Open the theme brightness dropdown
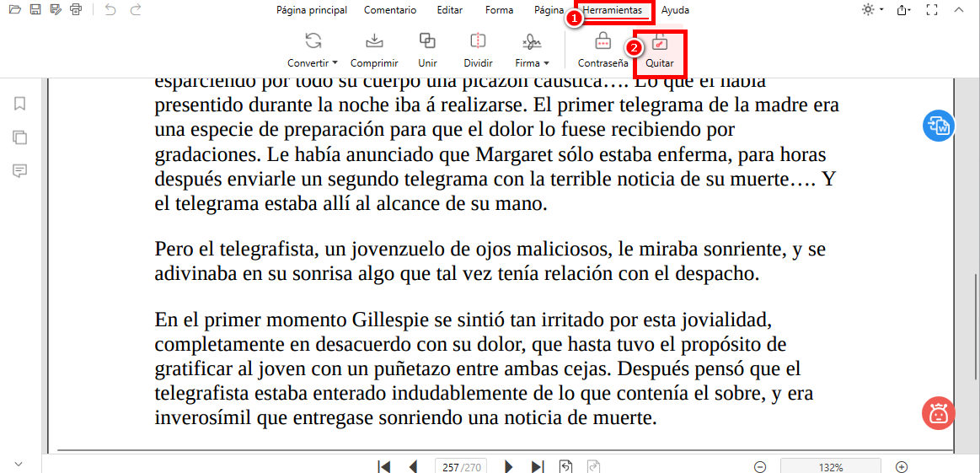 tap(872, 9)
